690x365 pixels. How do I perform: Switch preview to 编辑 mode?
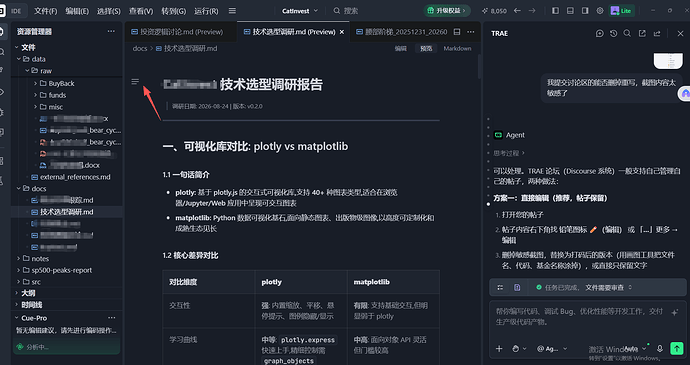coord(400,48)
